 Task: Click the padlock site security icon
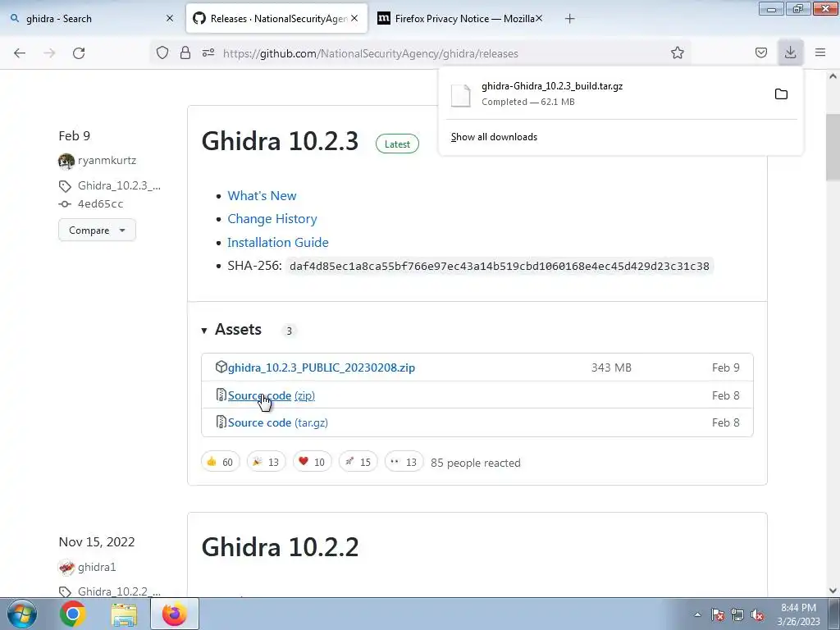click(185, 52)
